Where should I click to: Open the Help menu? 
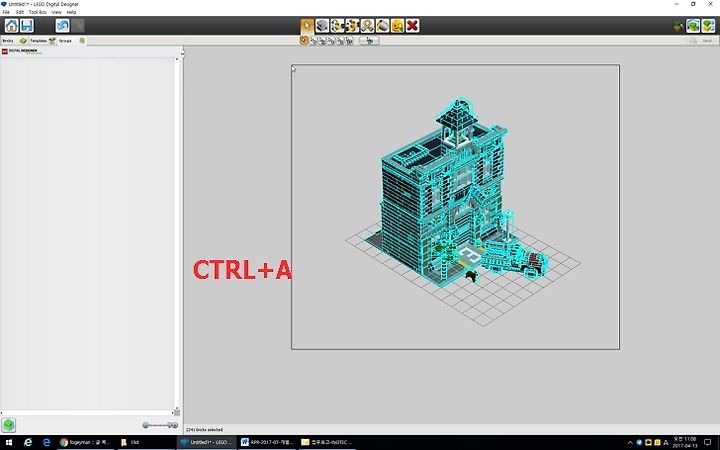pos(71,12)
